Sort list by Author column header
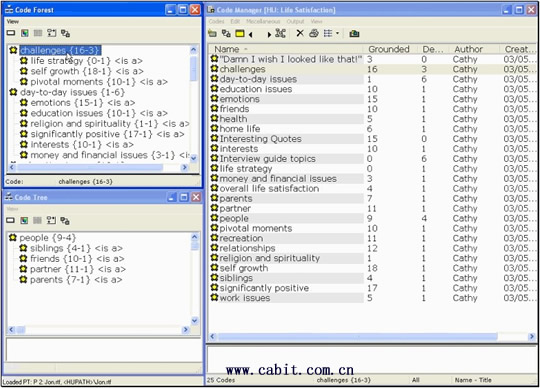This screenshot has width=540, height=388. coord(468,49)
